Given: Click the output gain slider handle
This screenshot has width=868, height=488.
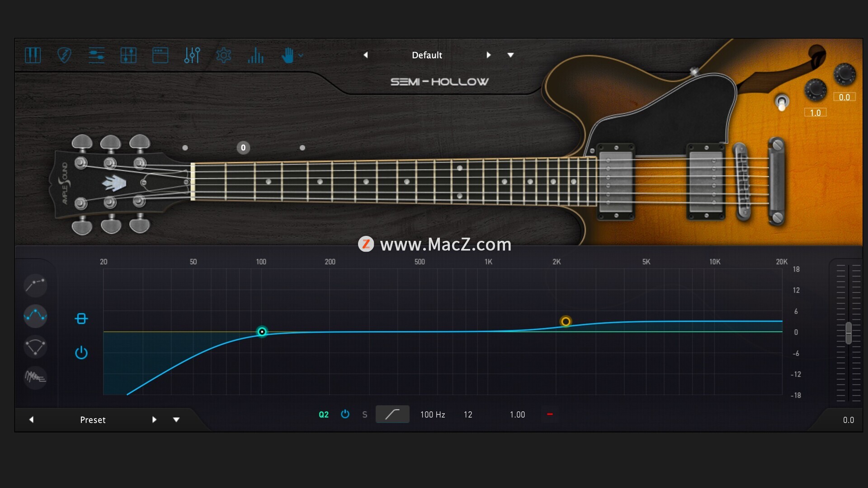Looking at the screenshot, I should click(x=849, y=333).
